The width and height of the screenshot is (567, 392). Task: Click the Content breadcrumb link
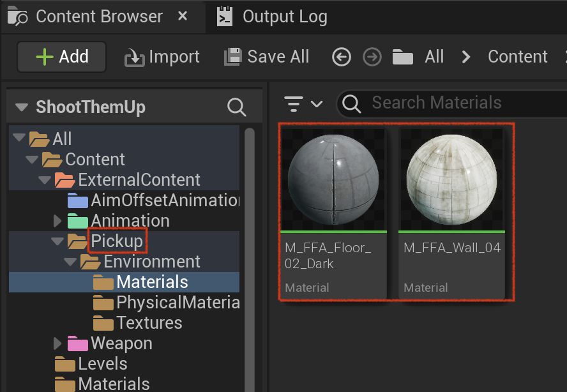(517, 57)
